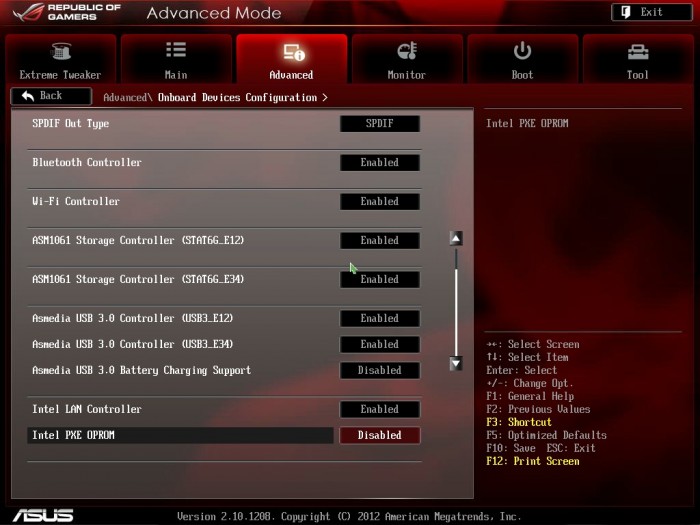This screenshot has height=525, width=700.
Task: Click the F12: Print Screen entry
Action: point(533,461)
